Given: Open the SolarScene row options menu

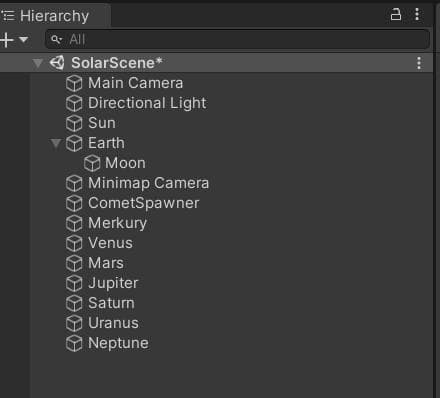Looking at the screenshot, I should point(419,63).
